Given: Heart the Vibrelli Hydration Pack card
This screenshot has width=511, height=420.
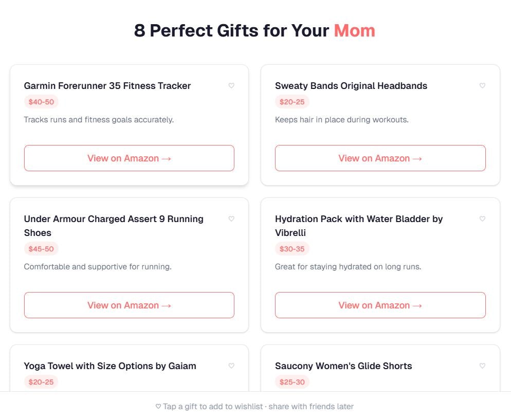Looking at the screenshot, I should click(x=482, y=219).
